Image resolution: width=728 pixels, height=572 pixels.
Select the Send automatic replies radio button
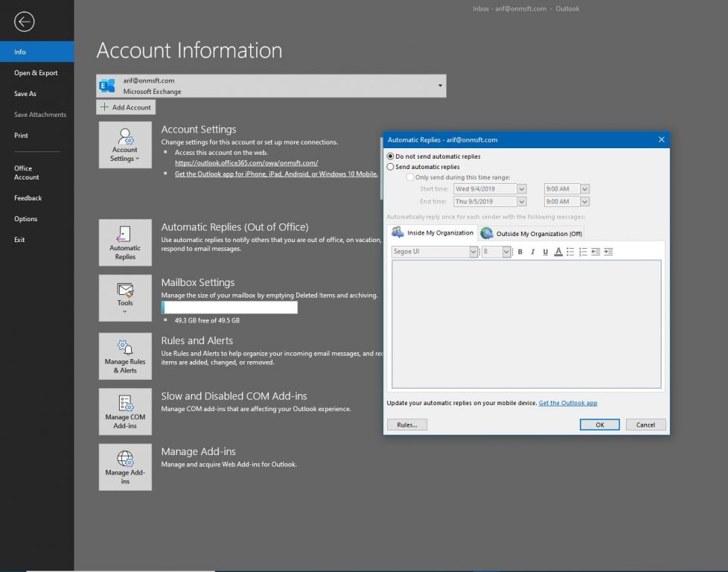(389, 166)
